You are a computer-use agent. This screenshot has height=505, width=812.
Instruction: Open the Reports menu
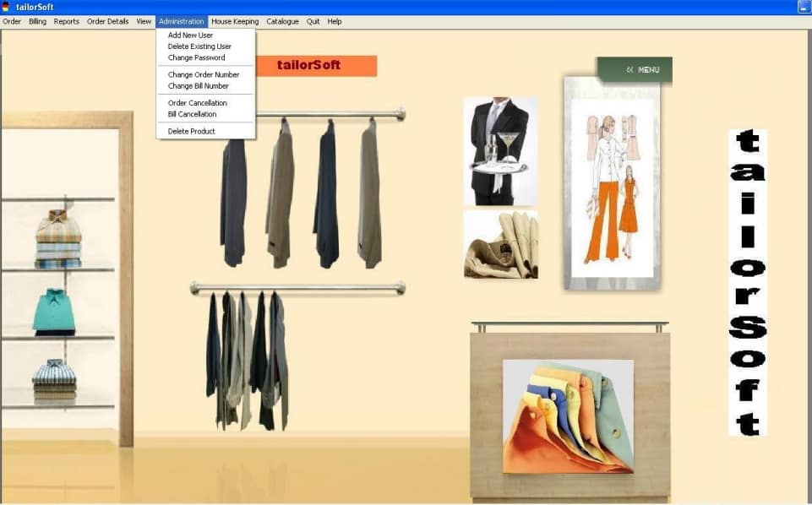67,21
